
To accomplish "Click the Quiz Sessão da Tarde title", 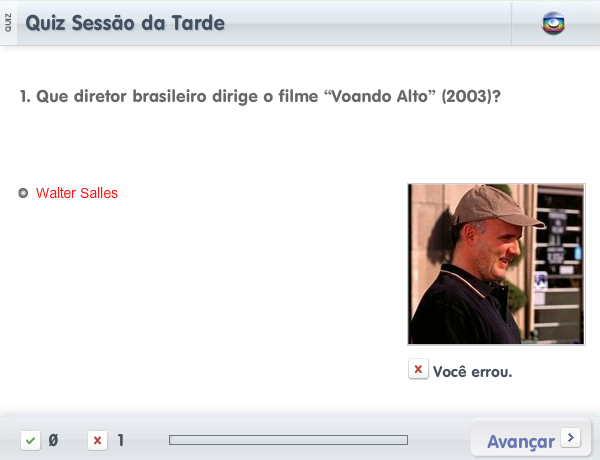I will pos(125,23).
